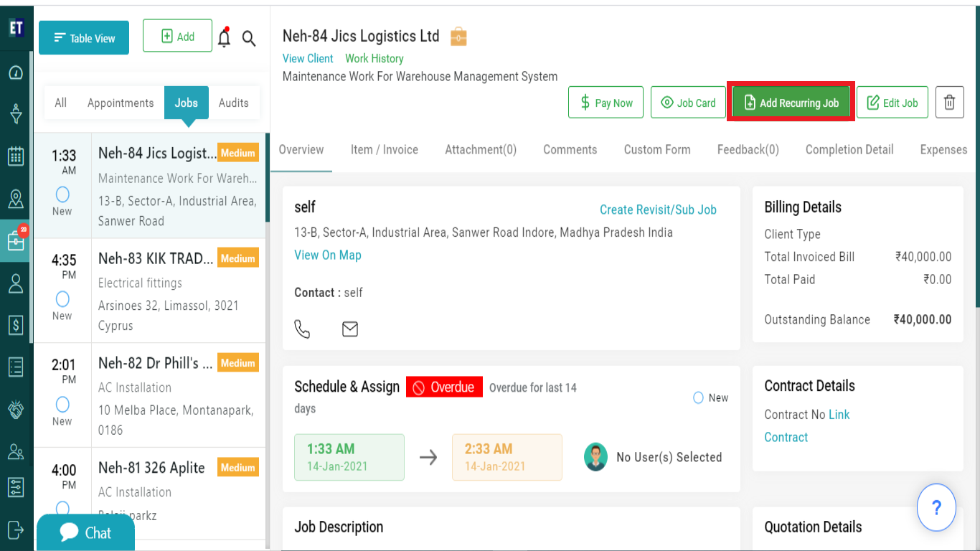Open the briefcase jobs icon with badge
The width and height of the screenshot is (980, 551).
pyautogui.click(x=16, y=241)
